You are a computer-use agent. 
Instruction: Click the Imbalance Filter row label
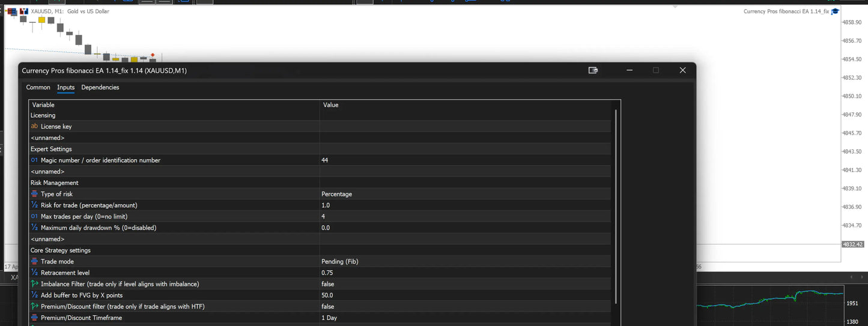tap(120, 284)
